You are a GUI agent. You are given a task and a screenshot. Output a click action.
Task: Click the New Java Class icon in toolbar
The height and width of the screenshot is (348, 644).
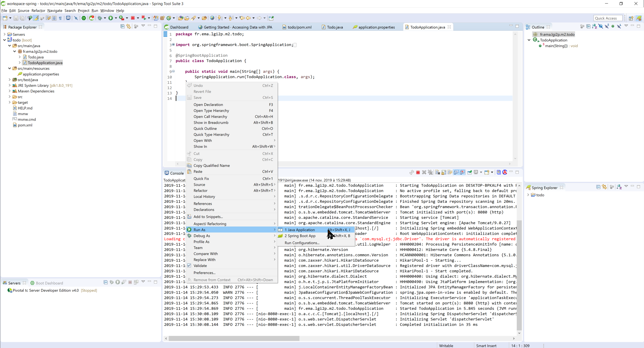pyautogui.click(x=169, y=18)
